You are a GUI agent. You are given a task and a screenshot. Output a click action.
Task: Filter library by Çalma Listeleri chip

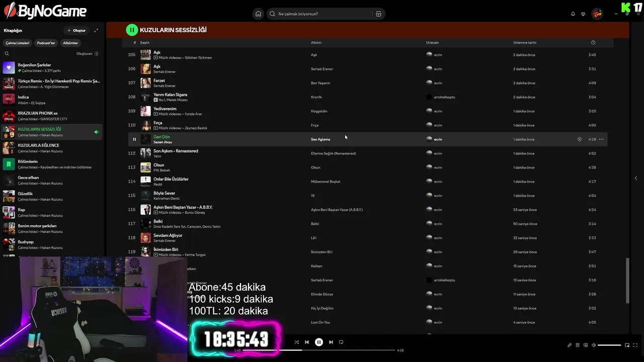pos(18,43)
